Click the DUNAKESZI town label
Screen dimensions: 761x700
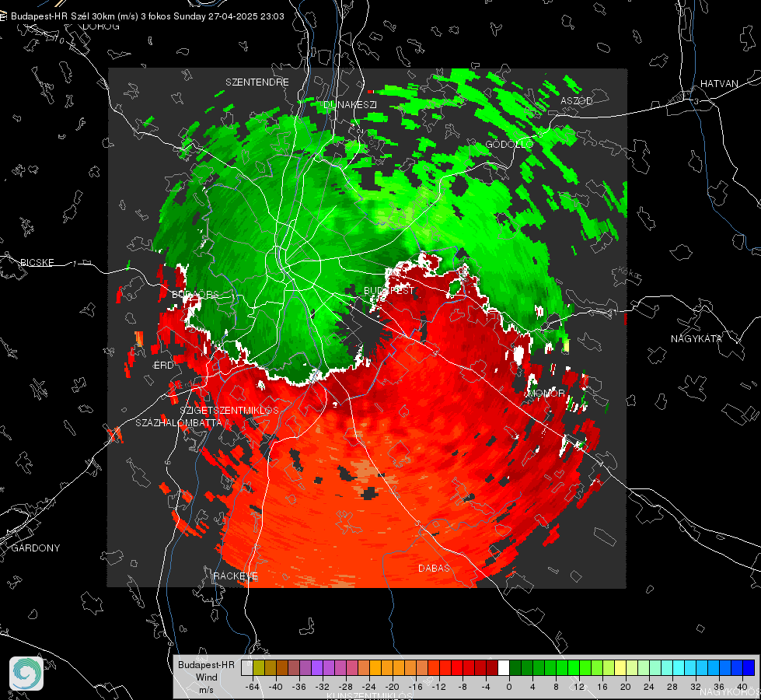click(350, 104)
